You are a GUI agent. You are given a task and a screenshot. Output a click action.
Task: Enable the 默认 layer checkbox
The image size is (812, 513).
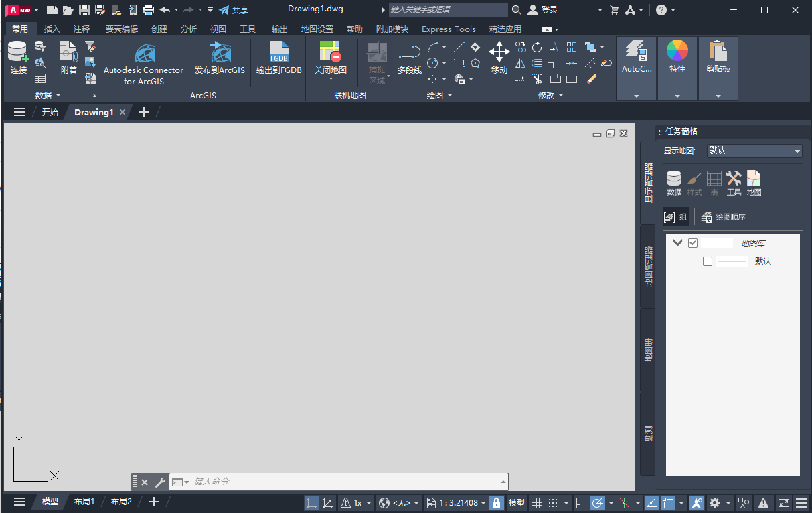[708, 261]
